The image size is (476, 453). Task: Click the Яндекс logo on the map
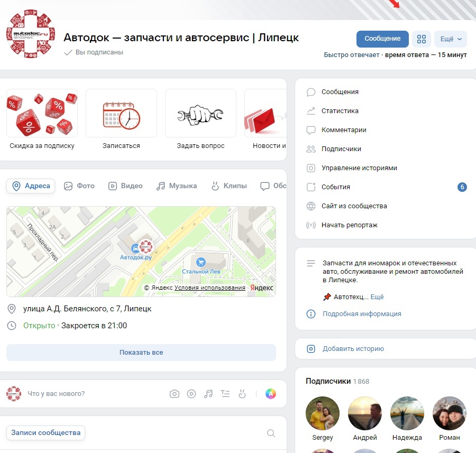261,288
